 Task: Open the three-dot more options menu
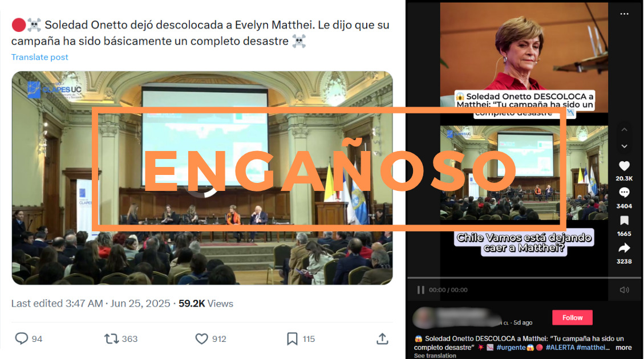coord(624,14)
